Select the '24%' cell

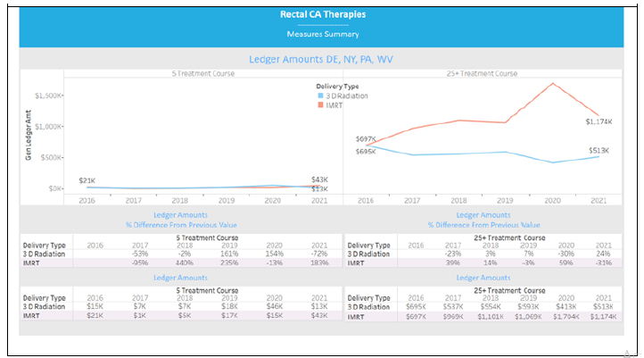pyautogui.click(x=603, y=254)
